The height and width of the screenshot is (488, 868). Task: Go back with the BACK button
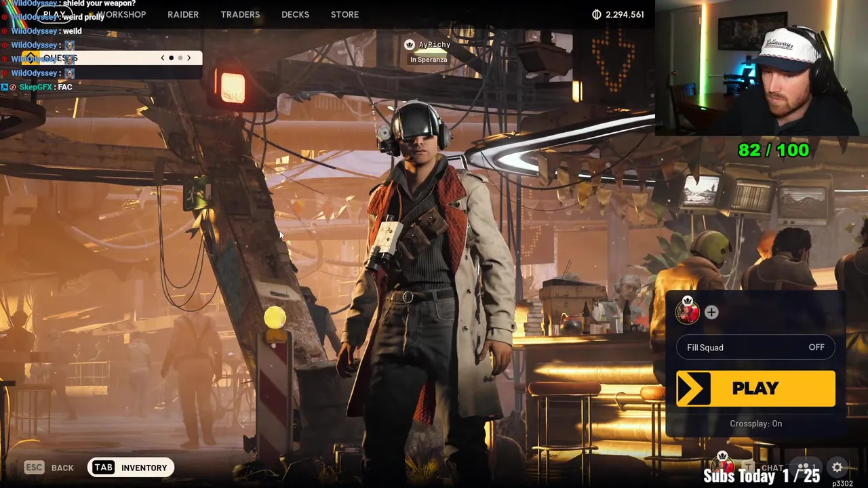62,468
